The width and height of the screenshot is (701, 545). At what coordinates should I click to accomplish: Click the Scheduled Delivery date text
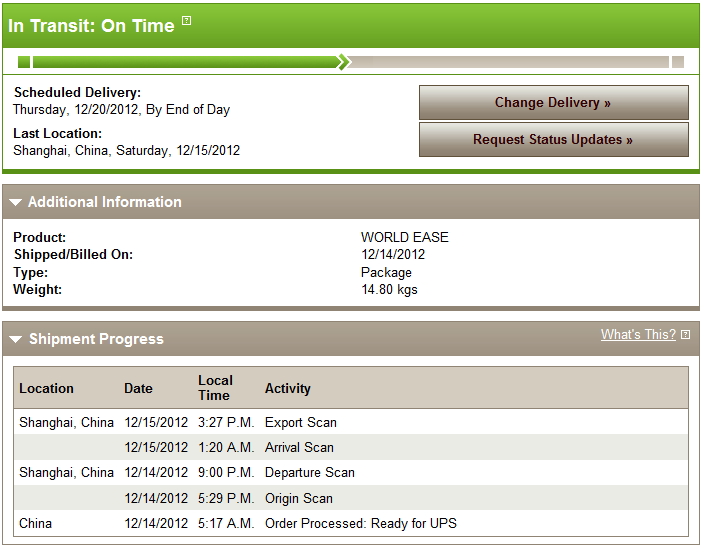point(121,110)
